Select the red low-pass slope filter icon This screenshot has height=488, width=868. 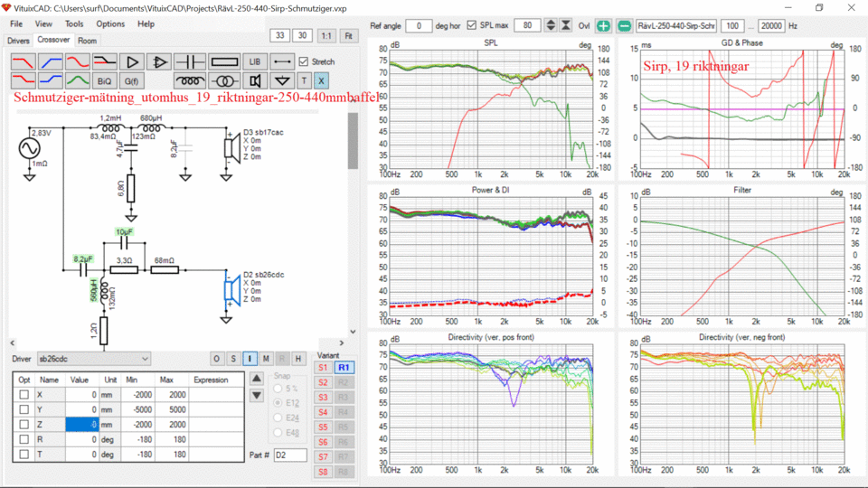click(24, 61)
